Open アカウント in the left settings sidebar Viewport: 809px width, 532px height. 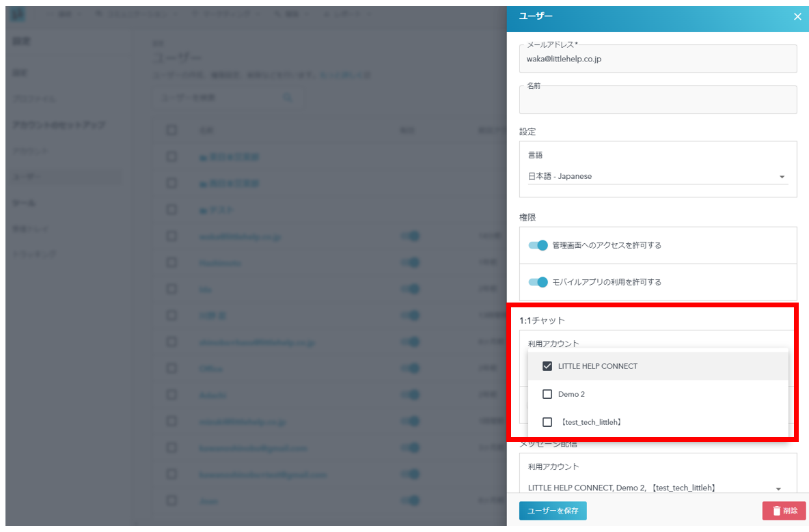coord(31,150)
